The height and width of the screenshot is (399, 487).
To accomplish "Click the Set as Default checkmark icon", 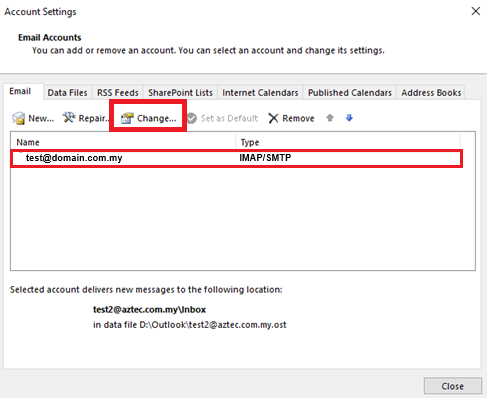I will (x=192, y=118).
